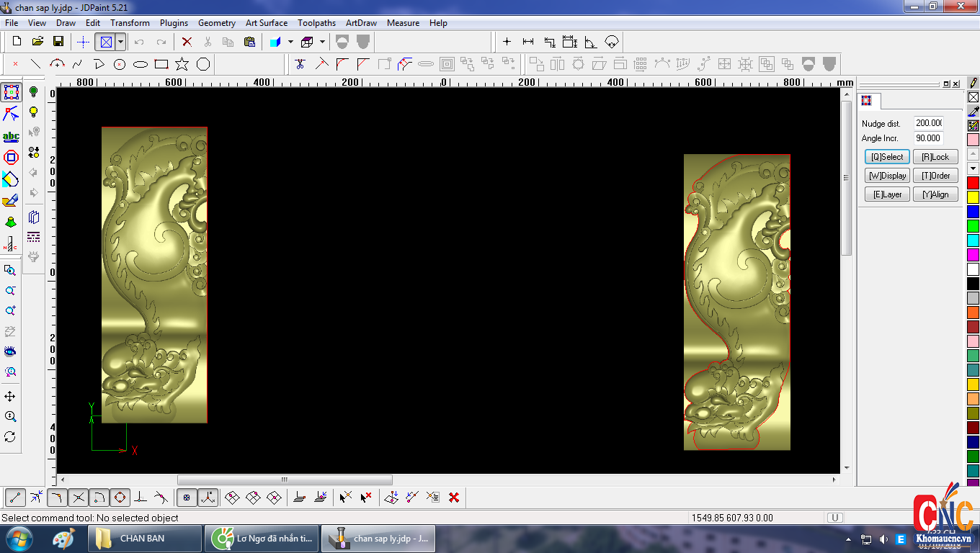Pick the yellow color swatch
Viewport: 980px width, 553px height.
point(973,197)
